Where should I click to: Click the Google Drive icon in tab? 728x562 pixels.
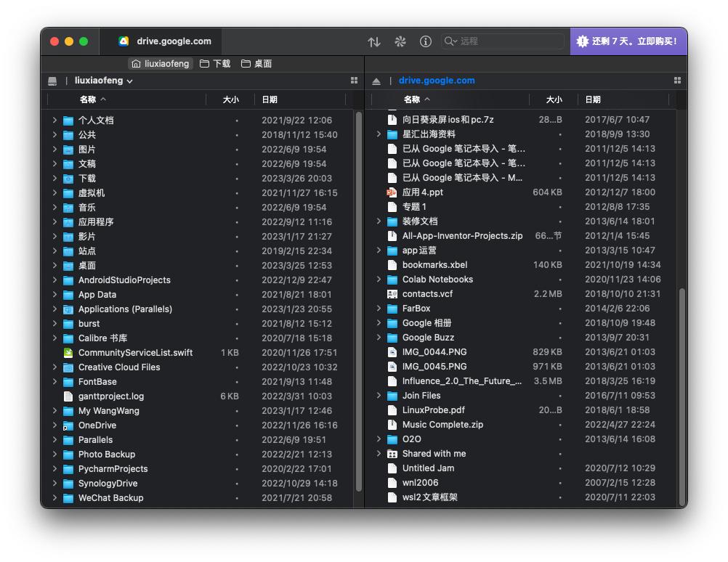pyautogui.click(x=124, y=41)
